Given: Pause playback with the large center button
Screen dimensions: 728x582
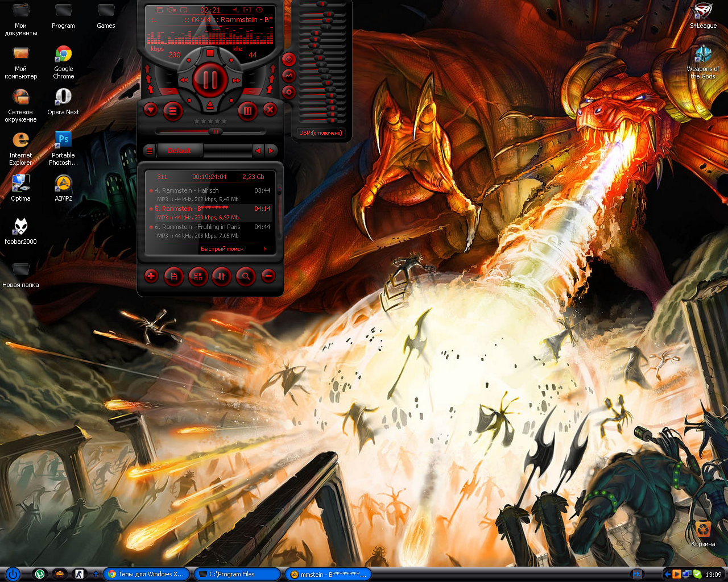Looking at the screenshot, I should tap(210, 80).
